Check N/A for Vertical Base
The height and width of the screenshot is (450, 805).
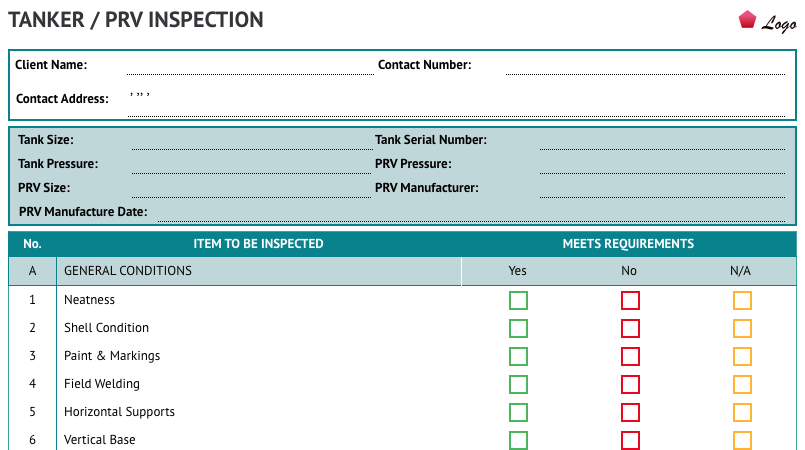click(x=742, y=440)
